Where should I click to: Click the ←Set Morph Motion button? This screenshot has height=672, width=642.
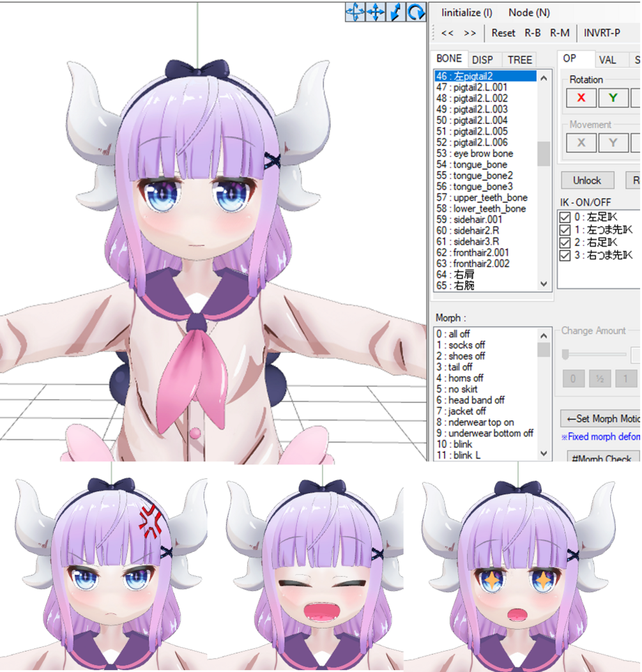pos(601,418)
